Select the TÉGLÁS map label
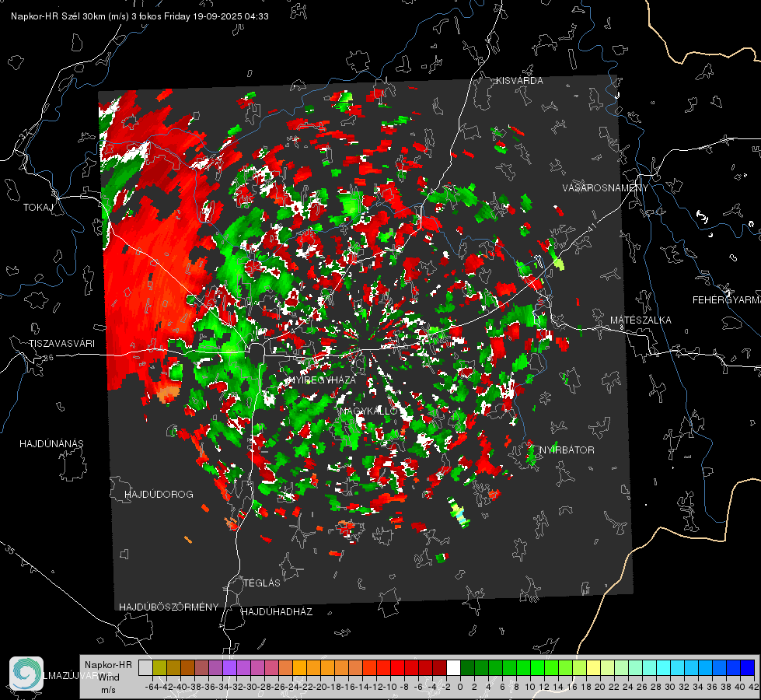Image resolution: width=761 pixels, height=700 pixels. coord(262,583)
